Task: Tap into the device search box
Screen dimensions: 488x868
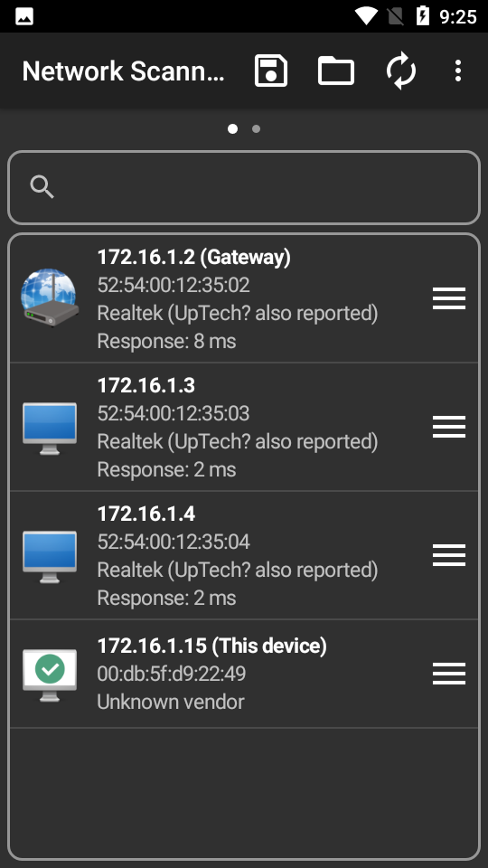Action: (x=244, y=188)
